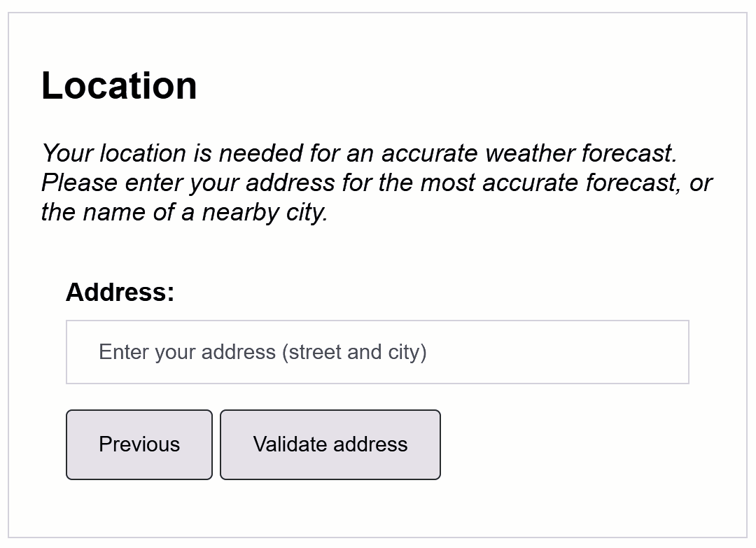Click the "nearby city" instruction line
The height and width of the screenshot is (548, 756).
185,212
